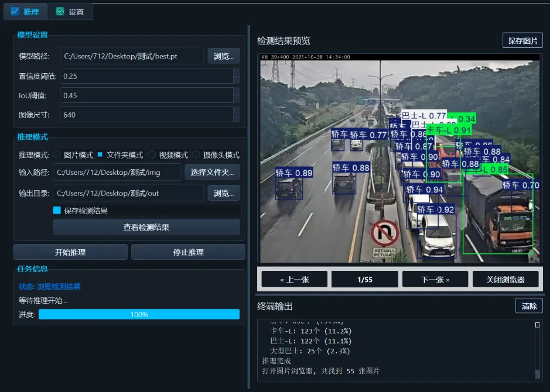550x392 pixels.
Task: Close the viewer with 关闭浏览器 button
Action: click(505, 279)
